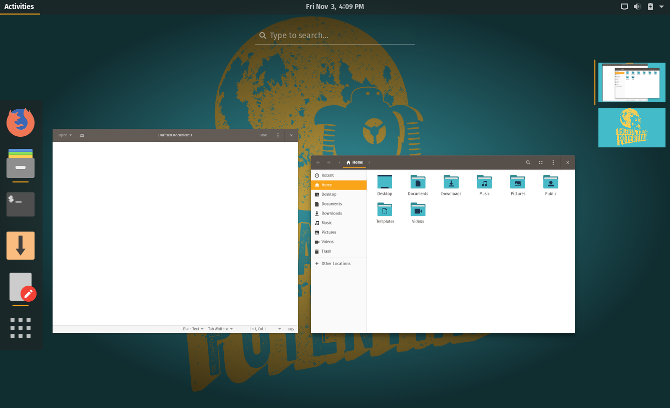Open Terminal from the dock
670x408 pixels.
tap(20, 204)
